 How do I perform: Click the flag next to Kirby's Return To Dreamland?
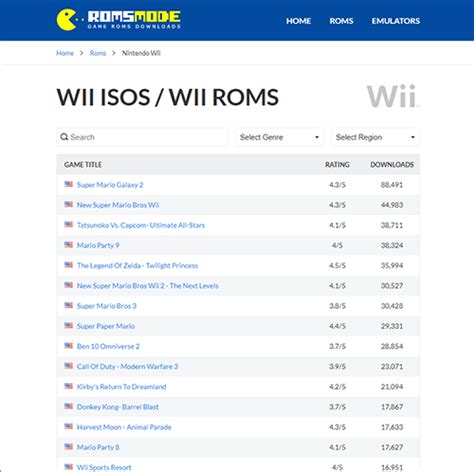click(x=69, y=386)
